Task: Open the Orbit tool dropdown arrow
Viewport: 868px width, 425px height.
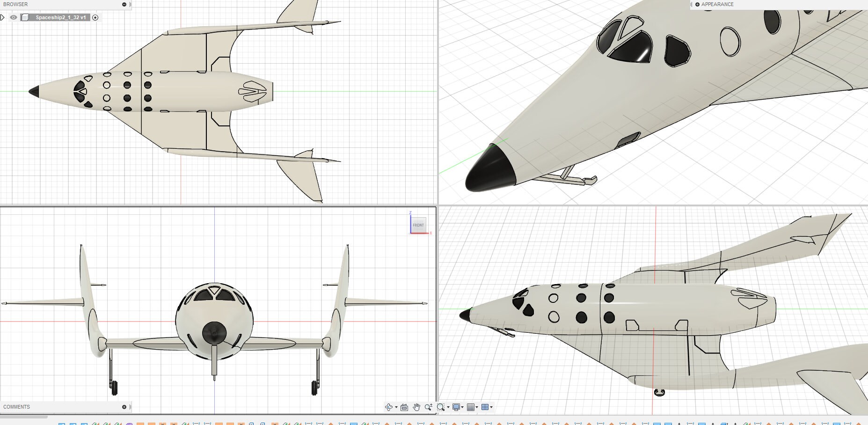Action: [x=396, y=407]
